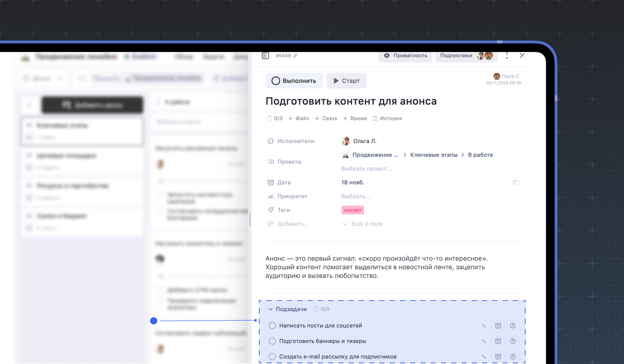Check off 'Подготовить баннеры и тизеры' subtask

272,341
